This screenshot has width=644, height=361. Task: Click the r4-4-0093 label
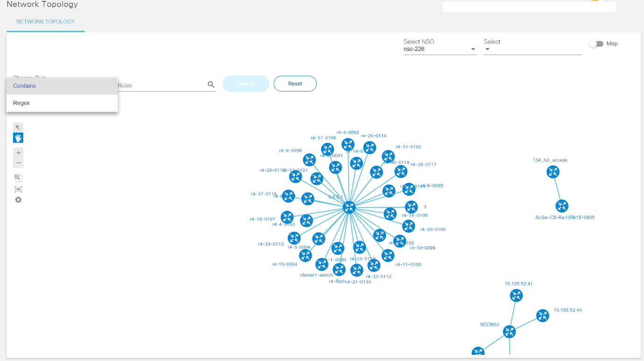pos(284,225)
